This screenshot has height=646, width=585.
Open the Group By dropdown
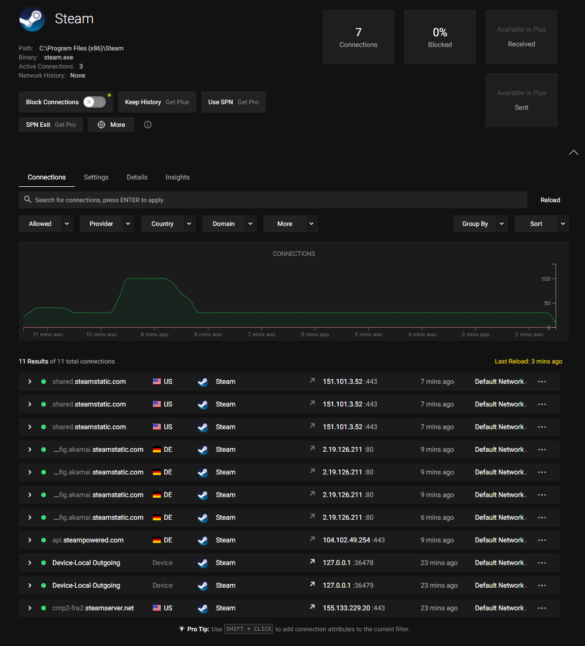point(481,224)
